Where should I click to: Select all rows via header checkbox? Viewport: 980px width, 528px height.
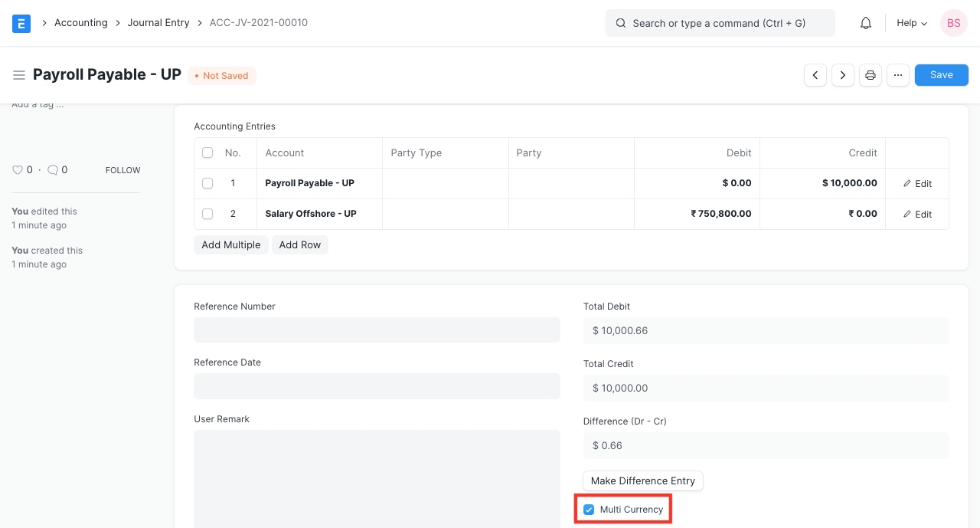point(207,152)
